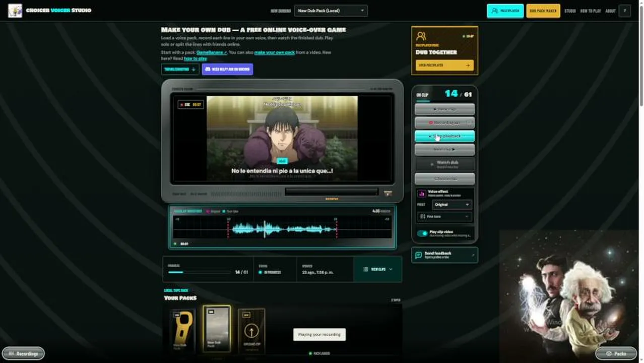Toggle the Play clip video switch
The image size is (644, 363).
[x=422, y=233]
